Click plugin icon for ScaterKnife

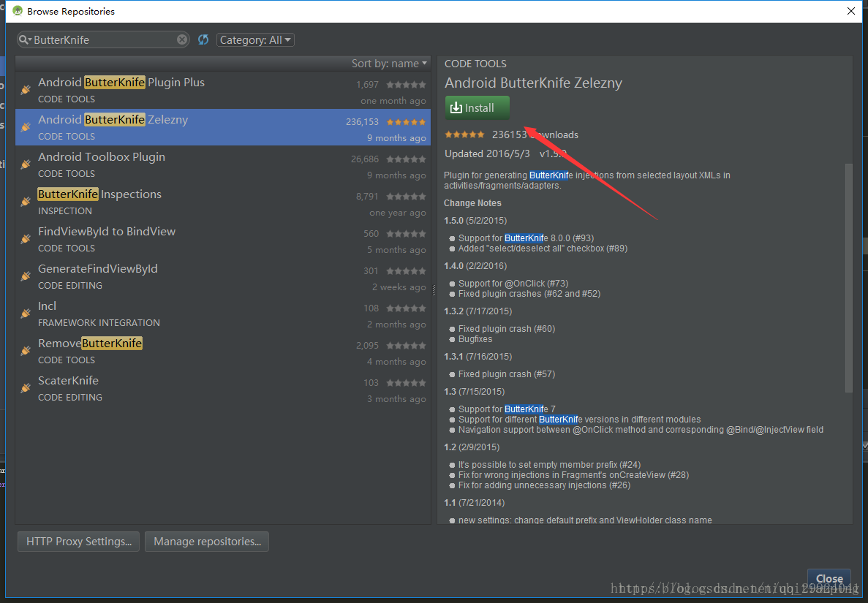pyautogui.click(x=26, y=388)
